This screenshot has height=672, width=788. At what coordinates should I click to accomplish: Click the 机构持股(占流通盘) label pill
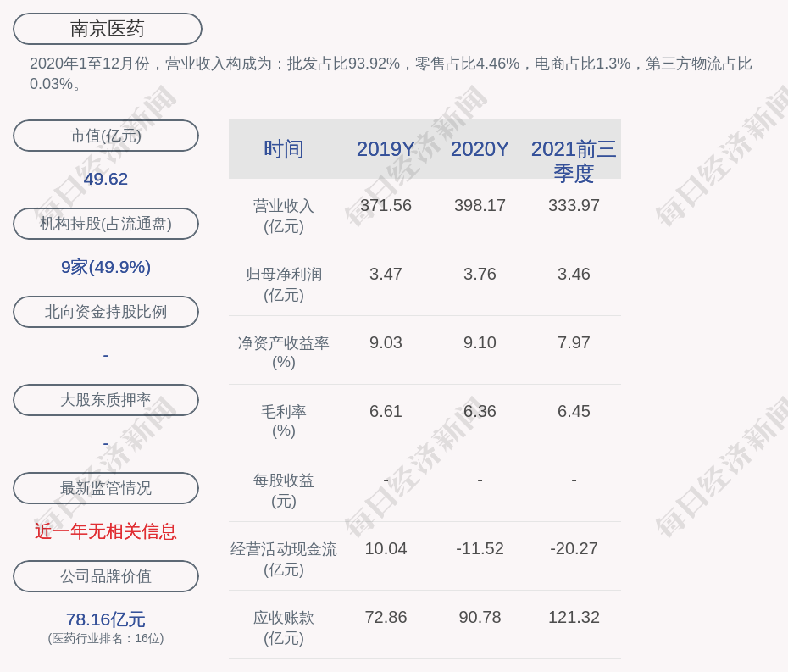[106, 224]
